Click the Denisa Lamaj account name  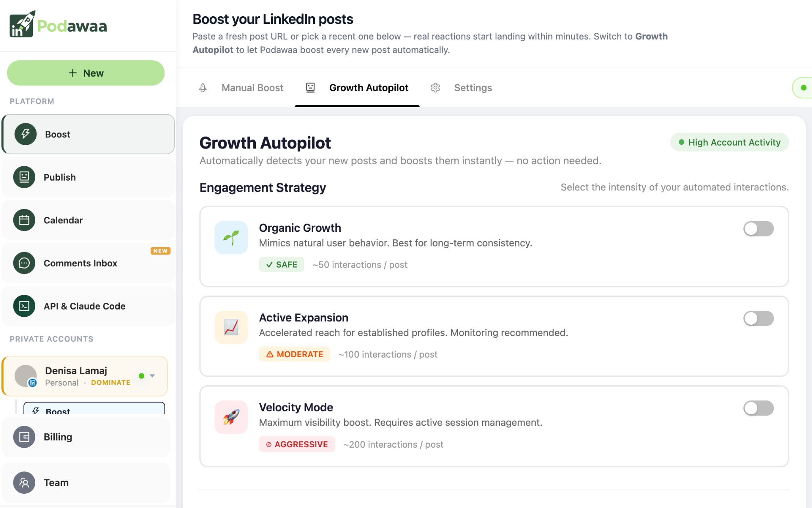pyautogui.click(x=76, y=371)
